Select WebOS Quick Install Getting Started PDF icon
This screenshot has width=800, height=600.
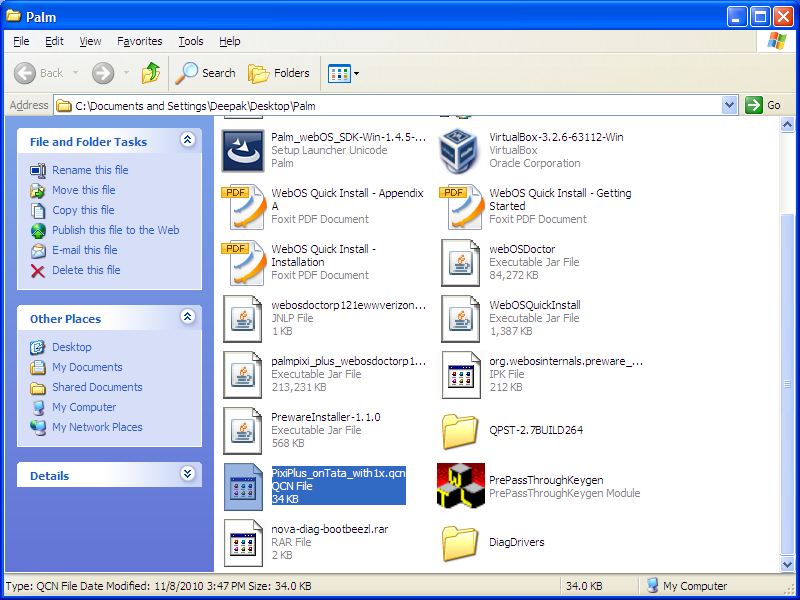click(461, 206)
